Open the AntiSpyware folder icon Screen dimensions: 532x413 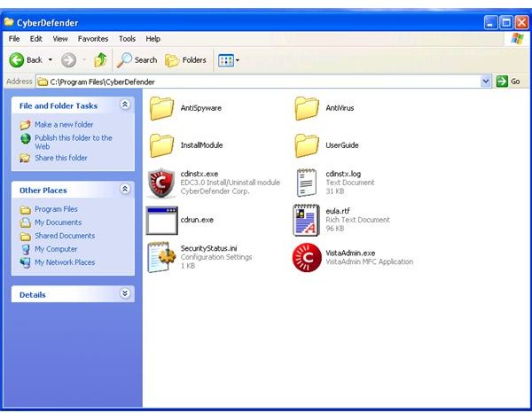coord(161,108)
